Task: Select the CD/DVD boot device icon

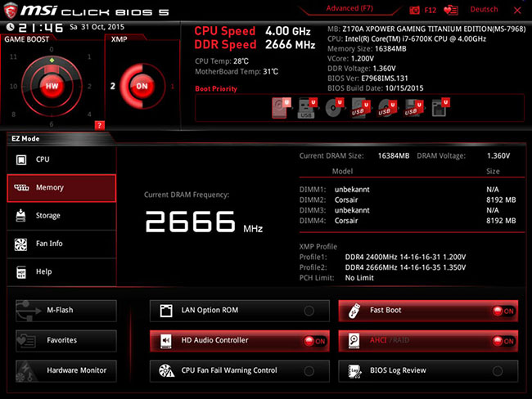Action: point(334,108)
